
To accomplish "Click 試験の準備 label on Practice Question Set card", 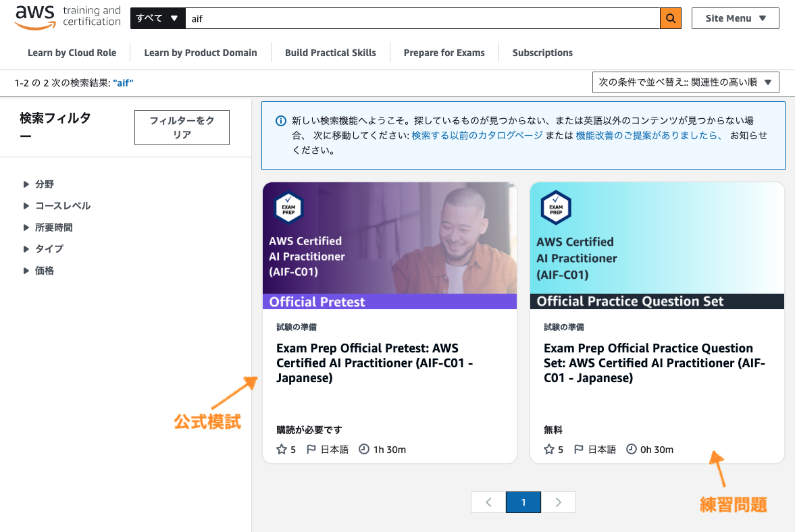I will pyautogui.click(x=564, y=327).
